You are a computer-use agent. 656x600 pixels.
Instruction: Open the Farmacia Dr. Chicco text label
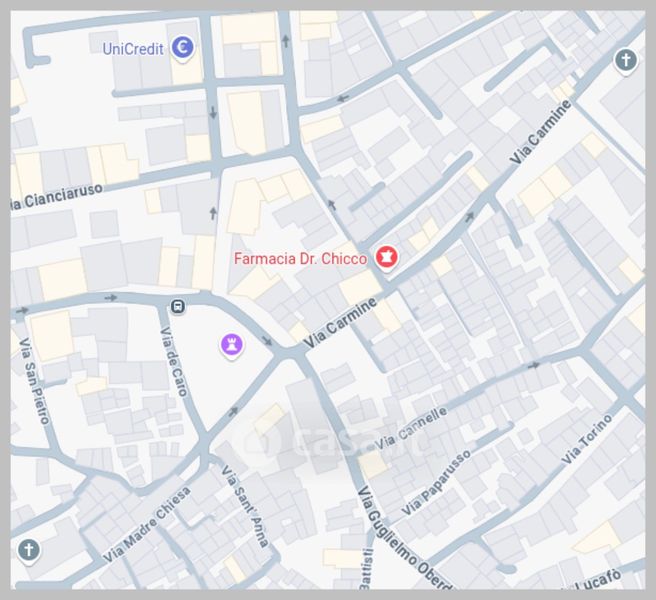coord(300,259)
